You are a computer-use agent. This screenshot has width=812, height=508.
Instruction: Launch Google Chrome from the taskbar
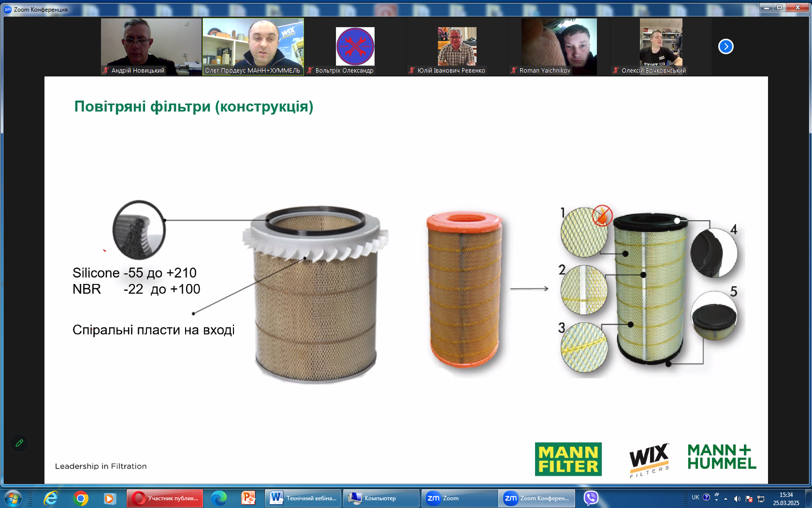pos(81,498)
